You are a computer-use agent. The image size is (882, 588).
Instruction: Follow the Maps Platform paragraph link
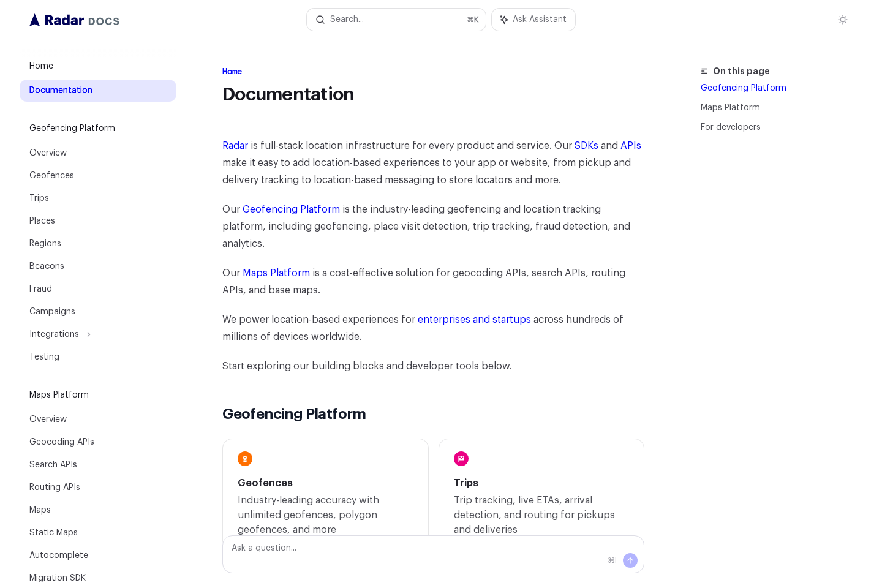click(x=276, y=273)
